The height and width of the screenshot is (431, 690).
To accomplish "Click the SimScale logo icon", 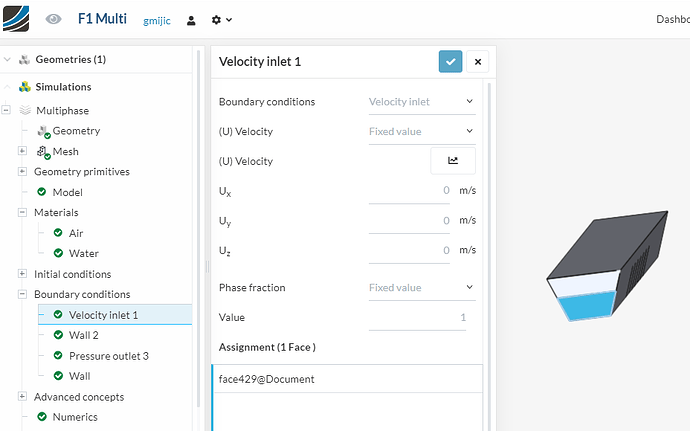I will click(17, 19).
